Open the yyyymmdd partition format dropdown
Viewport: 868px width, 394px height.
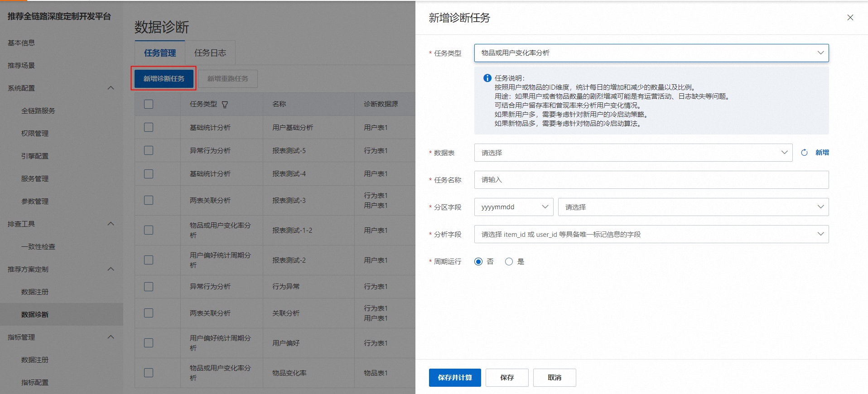[514, 207]
